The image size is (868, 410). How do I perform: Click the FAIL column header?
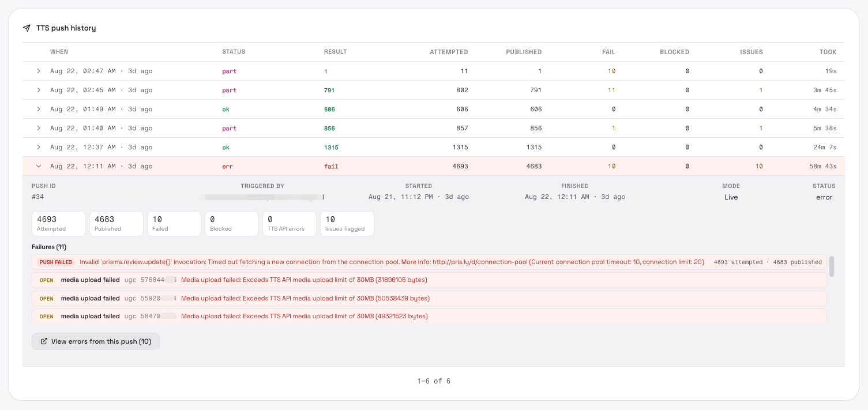click(x=608, y=52)
